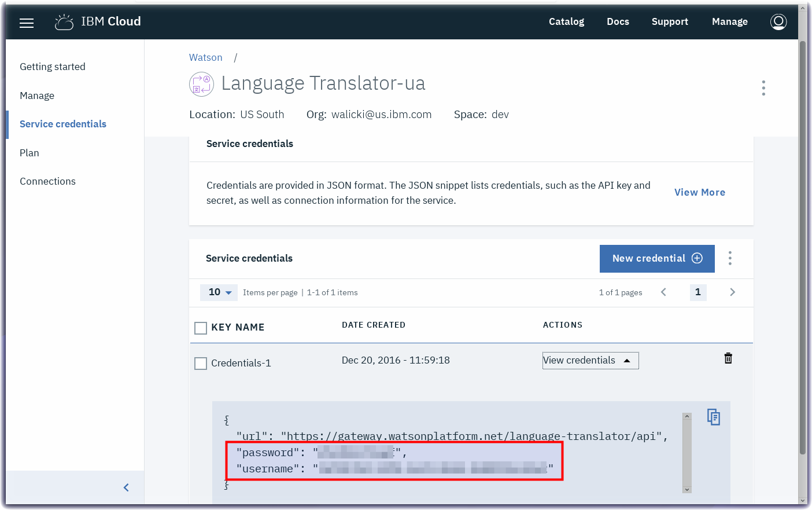Select Service credentials in the sidebar
The image size is (812, 510).
(63, 124)
